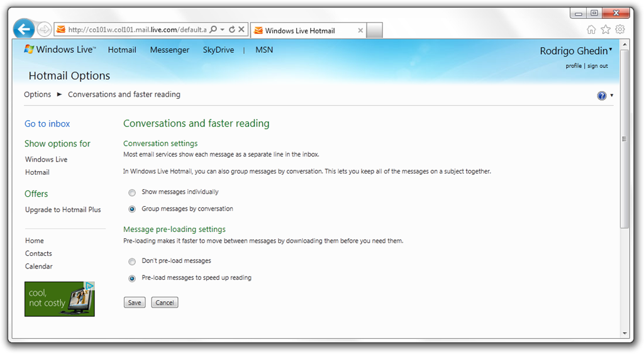Open browser Home icon
The width and height of the screenshot is (644, 354).
point(591,30)
